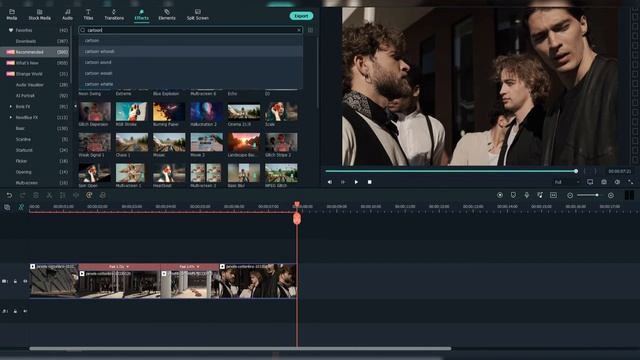This screenshot has height=360, width=640.
Task: Open the Elements tab
Action: coord(167,15)
